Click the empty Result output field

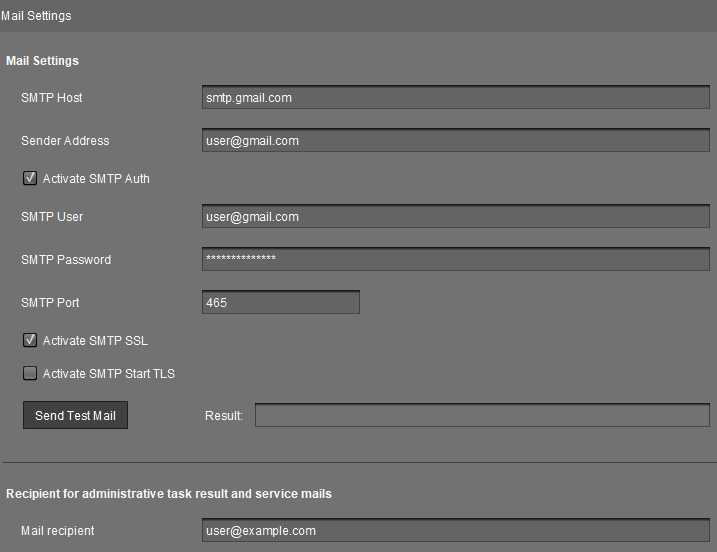pyautogui.click(x=481, y=416)
